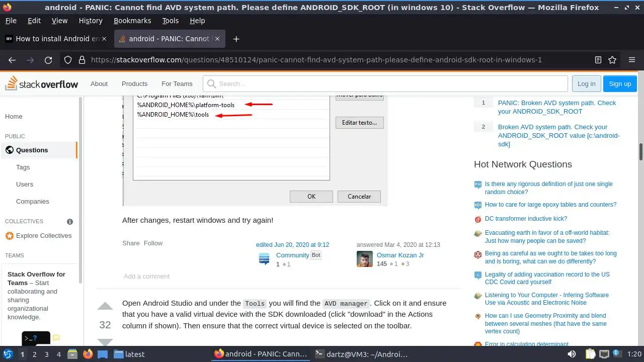
Task: Open 'PANIC: Broken AVD system path' linked question
Action: pyautogui.click(x=557, y=107)
